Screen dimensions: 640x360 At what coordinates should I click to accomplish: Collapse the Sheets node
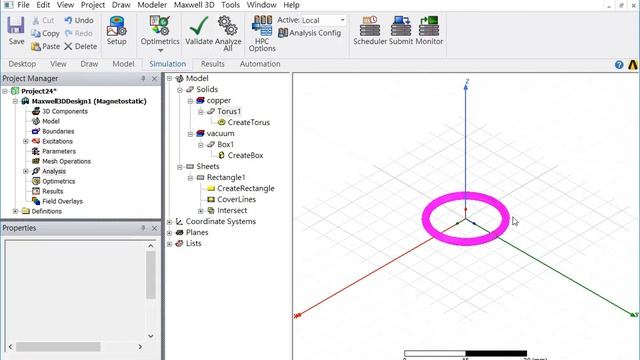(x=180, y=167)
